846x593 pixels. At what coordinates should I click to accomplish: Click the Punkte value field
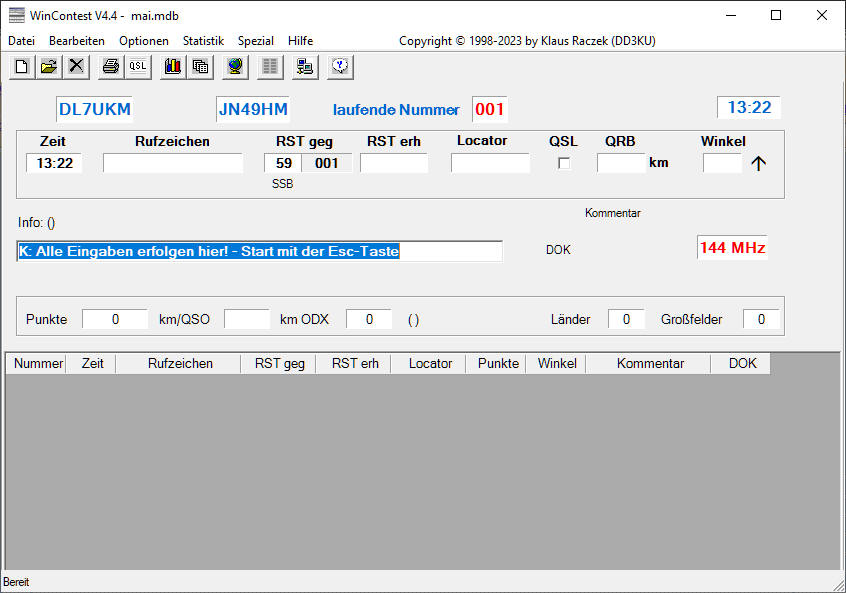point(115,319)
